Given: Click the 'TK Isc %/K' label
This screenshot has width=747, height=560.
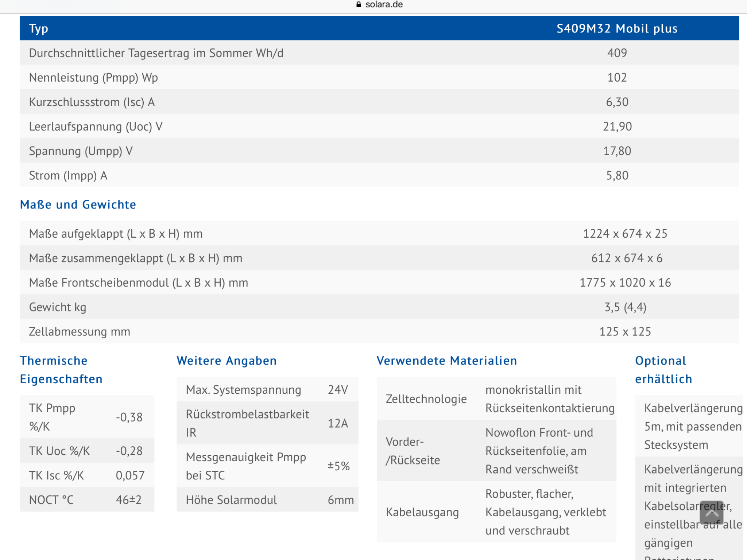Looking at the screenshot, I should tap(57, 475).
